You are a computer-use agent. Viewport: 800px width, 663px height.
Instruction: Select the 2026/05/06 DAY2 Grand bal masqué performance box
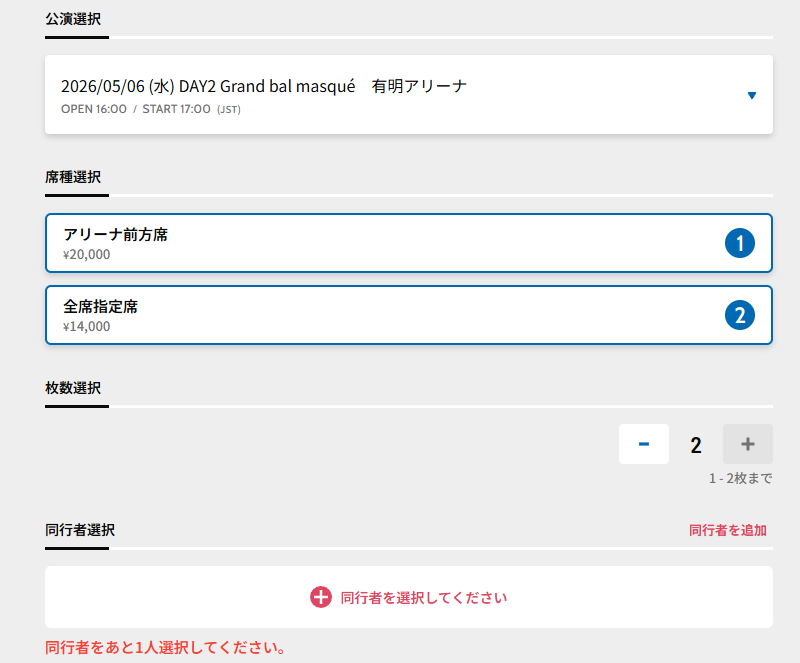[x=409, y=95]
